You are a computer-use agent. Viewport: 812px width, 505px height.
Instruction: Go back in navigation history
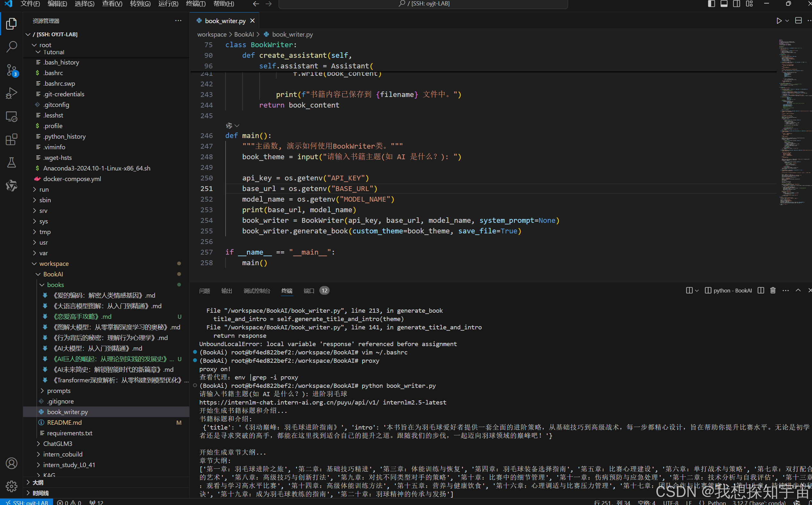256,4
